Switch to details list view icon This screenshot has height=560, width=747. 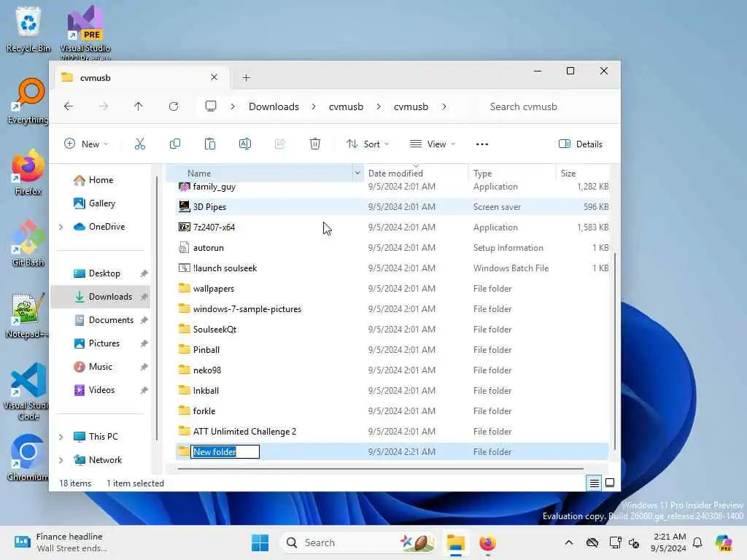coord(594,483)
